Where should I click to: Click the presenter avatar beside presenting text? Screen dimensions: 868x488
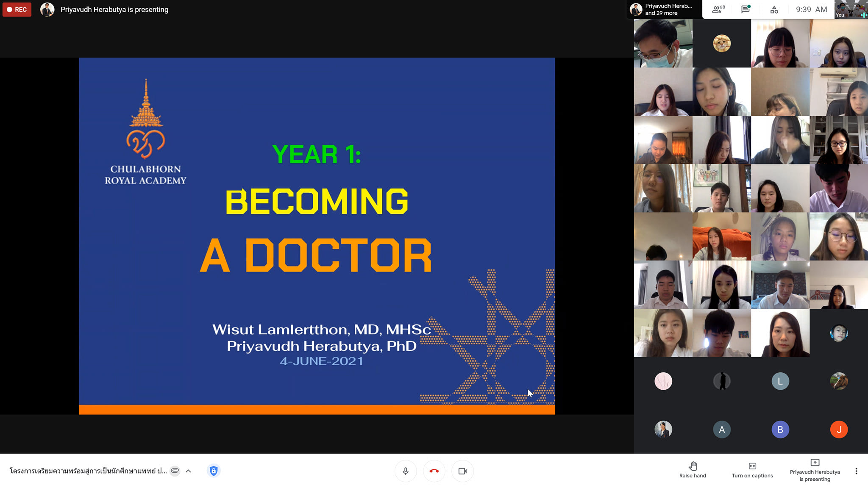click(47, 9)
